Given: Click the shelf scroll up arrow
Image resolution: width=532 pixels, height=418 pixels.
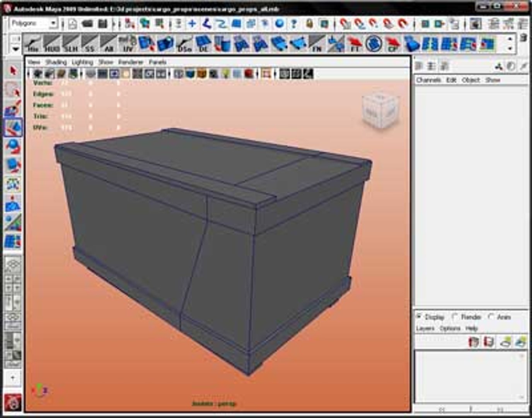Looking at the screenshot, I should pos(510,39).
